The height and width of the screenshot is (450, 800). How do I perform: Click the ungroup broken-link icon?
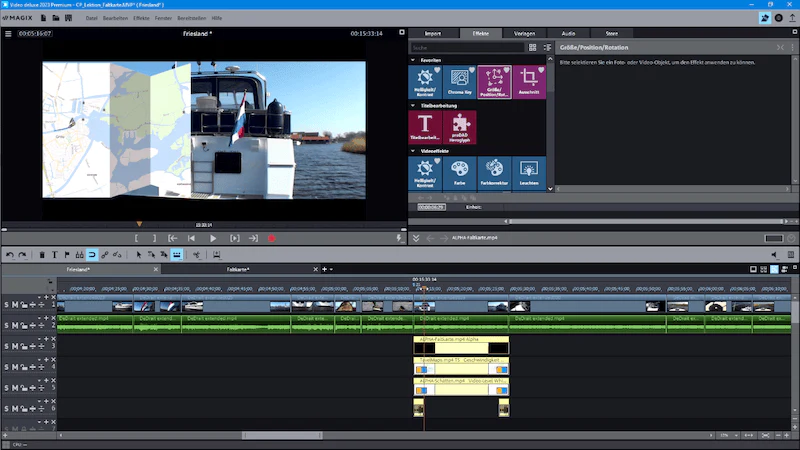[117, 255]
